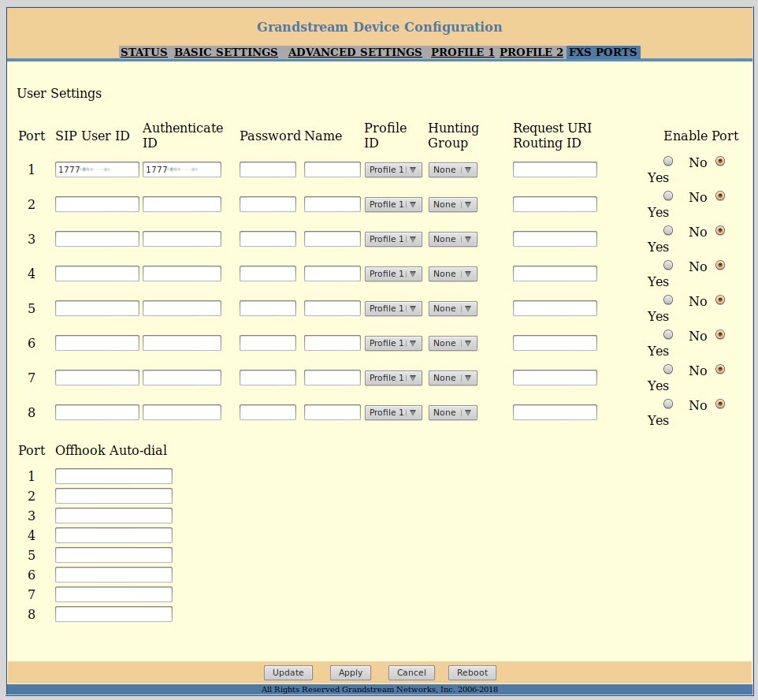This screenshot has height=700, width=758.
Task: Select the unselected Enable Port radio, port 1
Action: coord(668,161)
